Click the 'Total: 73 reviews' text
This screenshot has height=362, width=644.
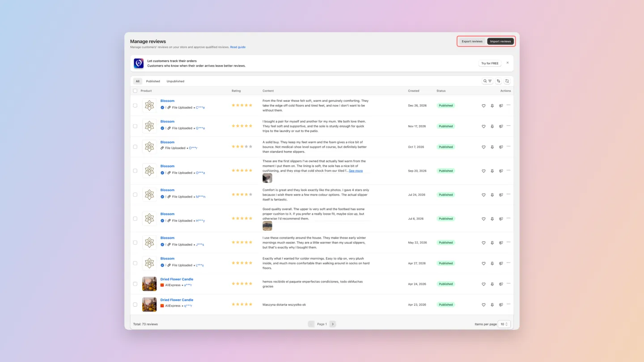point(145,324)
